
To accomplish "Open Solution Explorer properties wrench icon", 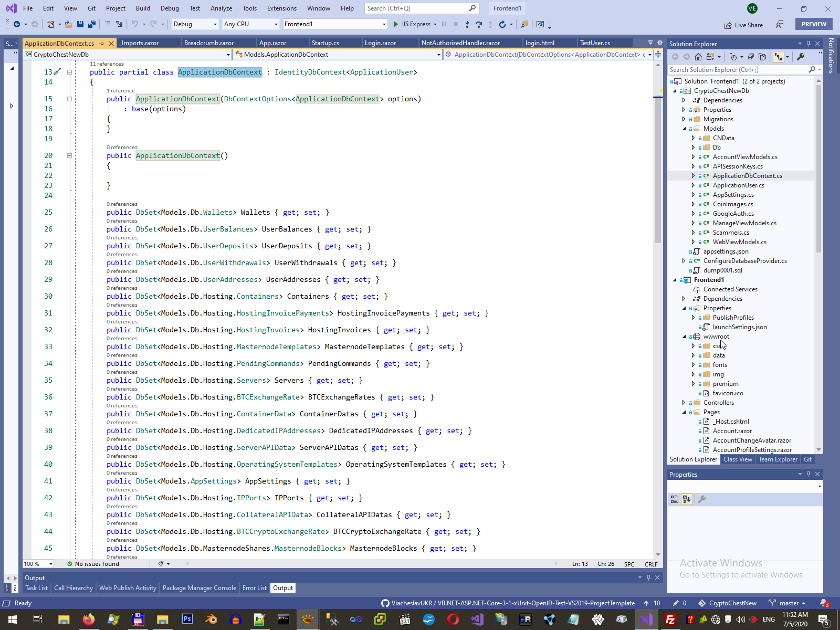I will 801,57.
